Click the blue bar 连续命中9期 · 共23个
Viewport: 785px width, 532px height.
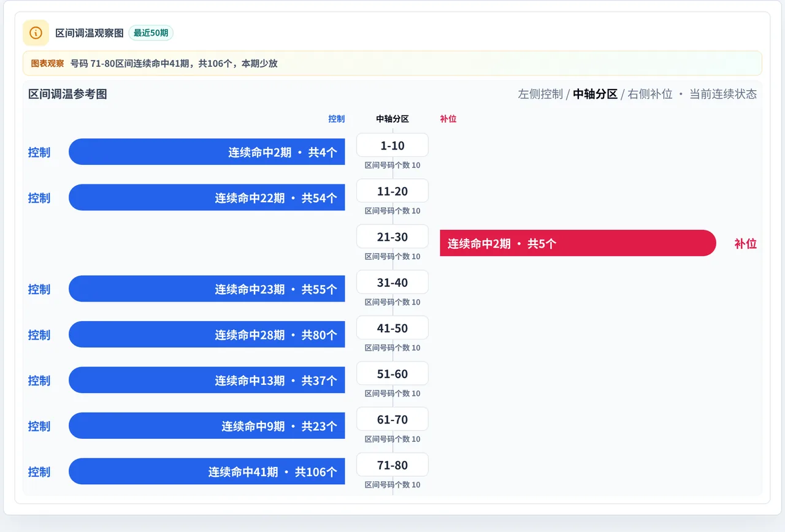[207, 426]
